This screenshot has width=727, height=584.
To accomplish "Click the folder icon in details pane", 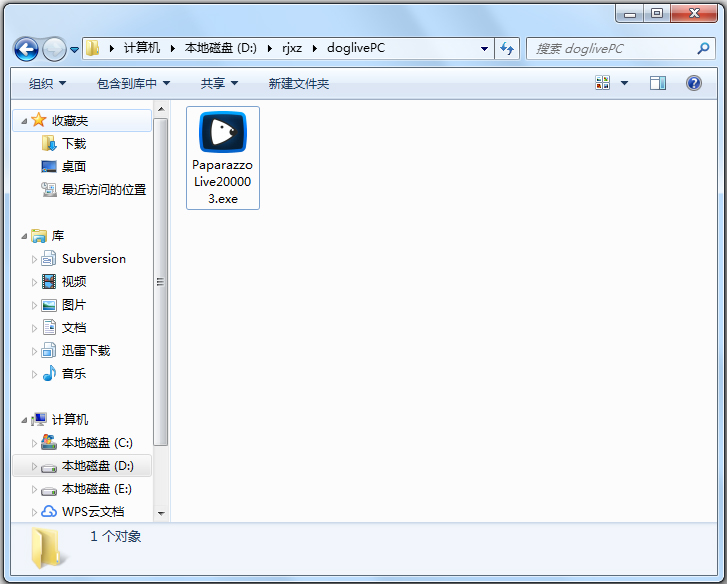I will click(x=49, y=548).
